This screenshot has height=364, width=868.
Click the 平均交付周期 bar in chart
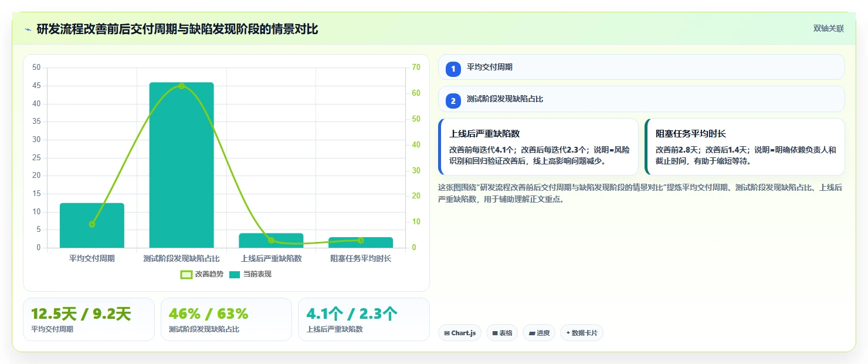[92, 225]
